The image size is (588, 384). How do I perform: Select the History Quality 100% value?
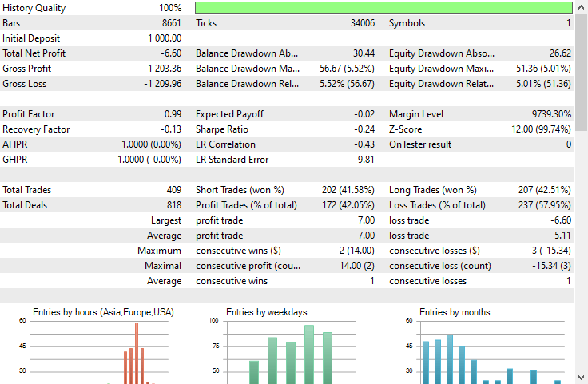coord(170,8)
